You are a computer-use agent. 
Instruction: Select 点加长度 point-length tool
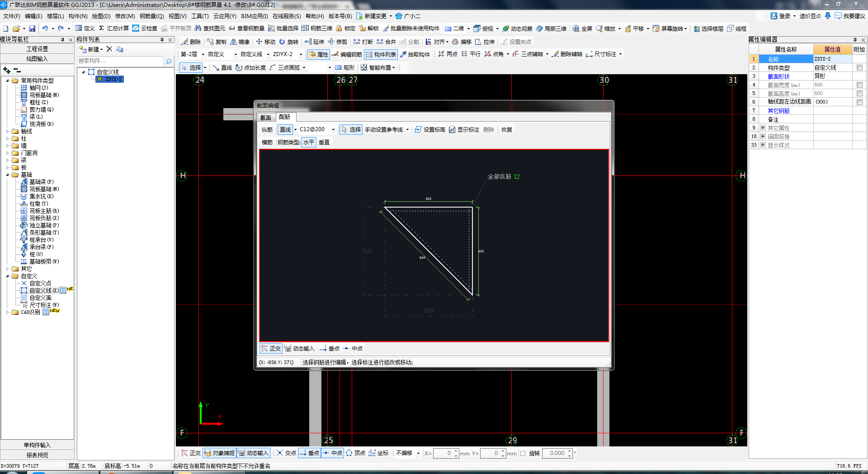coord(250,67)
